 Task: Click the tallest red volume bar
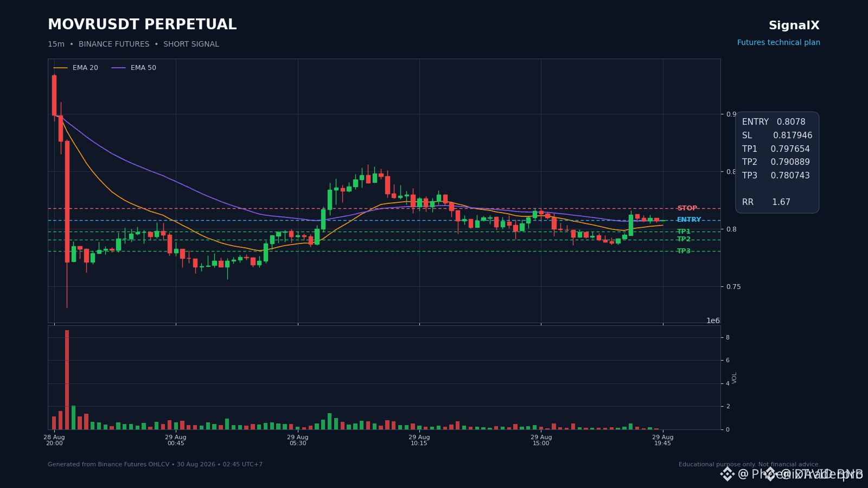(x=67, y=380)
